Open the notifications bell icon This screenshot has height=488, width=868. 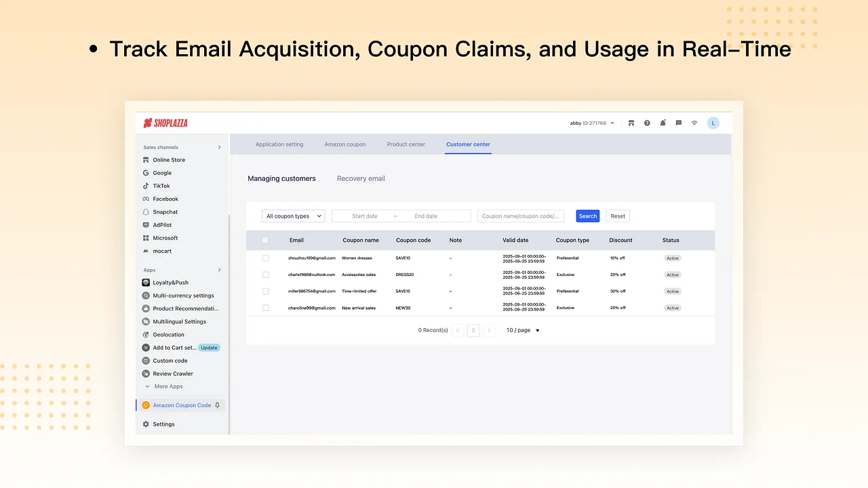click(663, 123)
